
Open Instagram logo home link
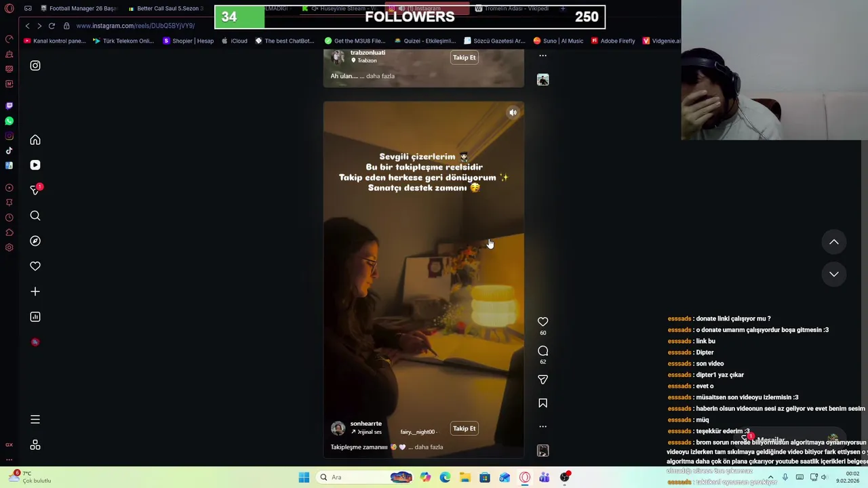pos(35,66)
